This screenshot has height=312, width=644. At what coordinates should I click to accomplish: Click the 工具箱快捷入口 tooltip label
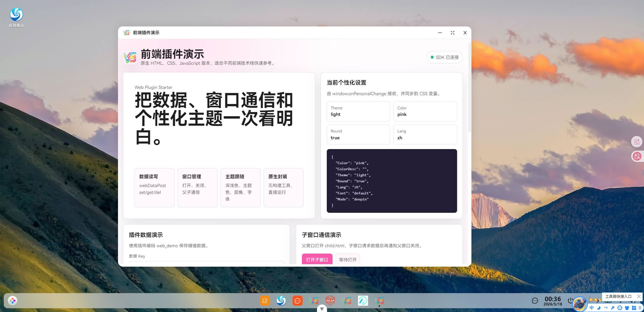point(618,297)
